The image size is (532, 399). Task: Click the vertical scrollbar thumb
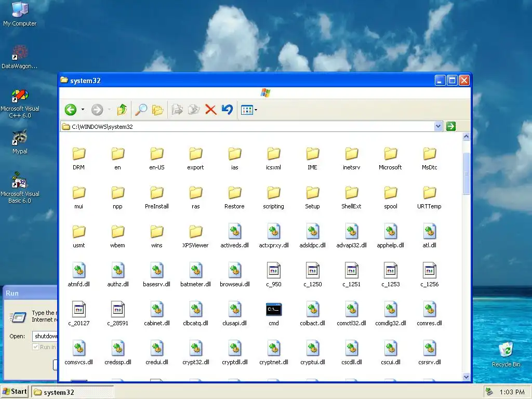pyautogui.click(x=466, y=173)
